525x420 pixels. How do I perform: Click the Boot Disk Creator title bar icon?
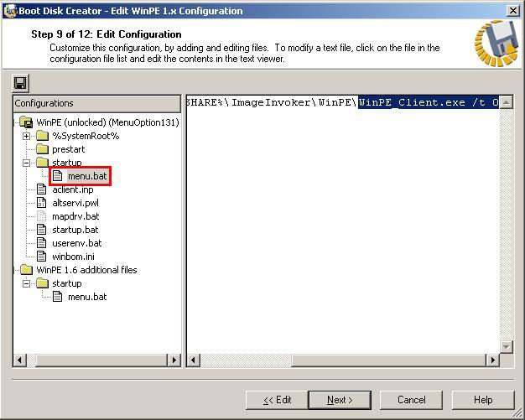click(9, 11)
